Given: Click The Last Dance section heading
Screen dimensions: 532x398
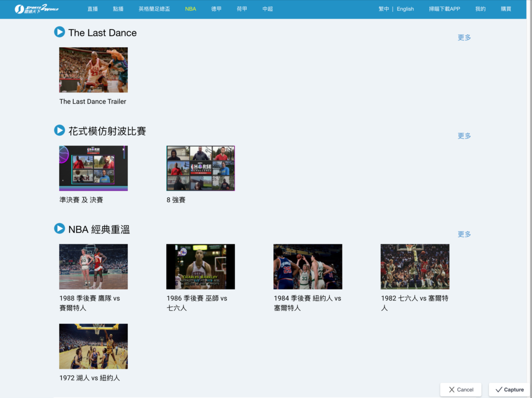Looking at the screenshot, I should click(x=102, y=33).
